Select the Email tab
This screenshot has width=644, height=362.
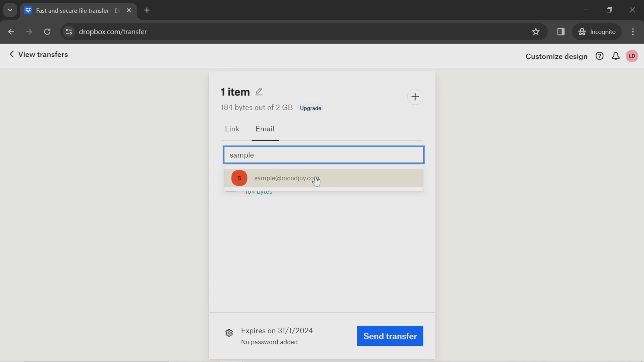pos(265,129)
